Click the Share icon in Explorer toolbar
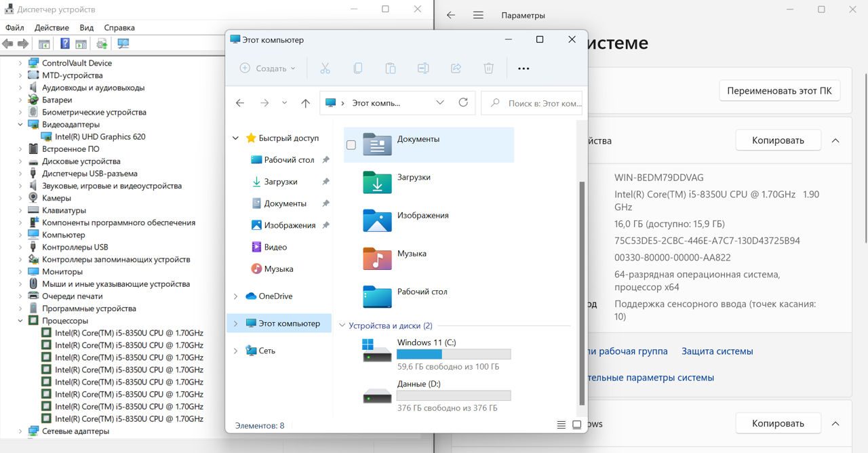The height and width of the screenshot is (453, 868). [x=456, y=68]
